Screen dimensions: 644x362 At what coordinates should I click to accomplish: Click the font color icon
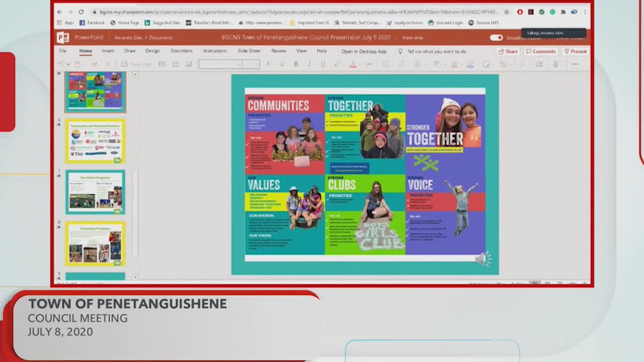pos(353,64)
